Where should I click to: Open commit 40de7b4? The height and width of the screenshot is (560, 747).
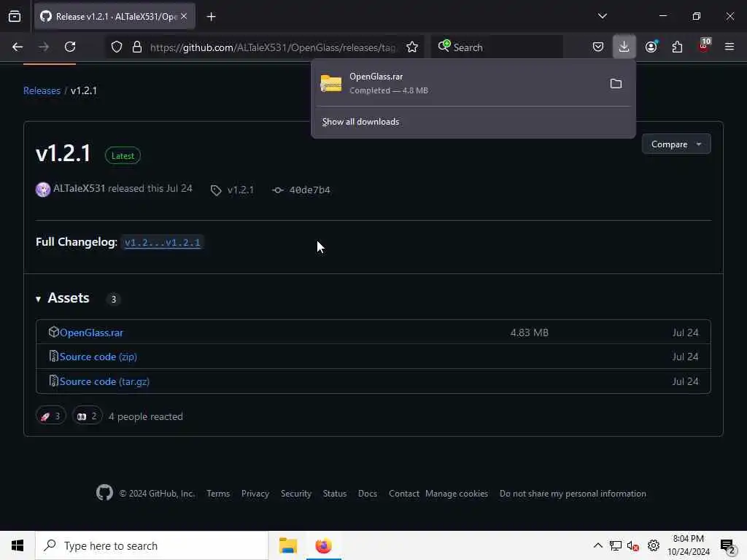point(301,190)
